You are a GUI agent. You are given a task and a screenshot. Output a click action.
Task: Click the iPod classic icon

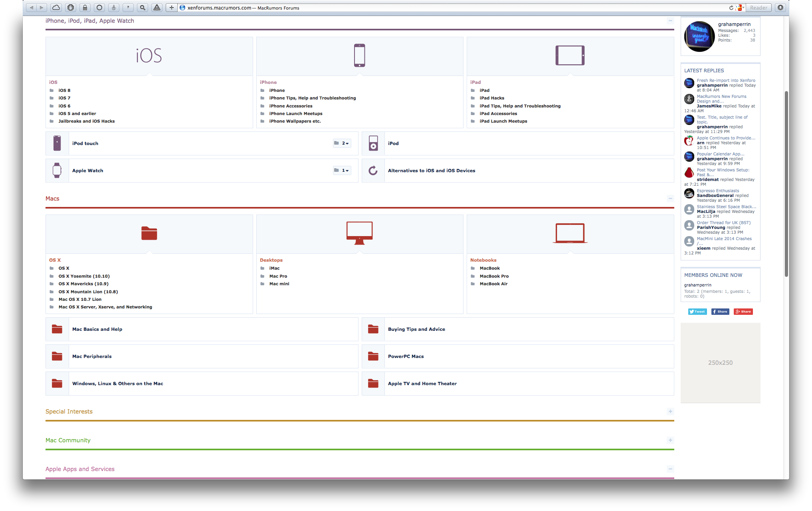373,143
